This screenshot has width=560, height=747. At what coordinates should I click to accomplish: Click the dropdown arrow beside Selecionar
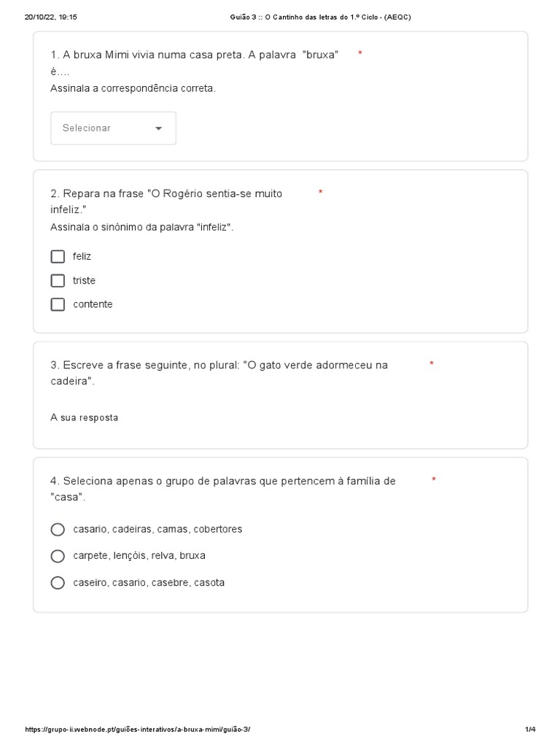click(x=159, y=128)
